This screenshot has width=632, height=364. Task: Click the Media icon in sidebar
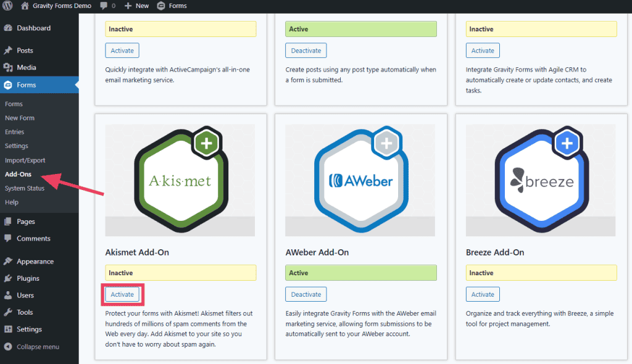click(8, 67)
